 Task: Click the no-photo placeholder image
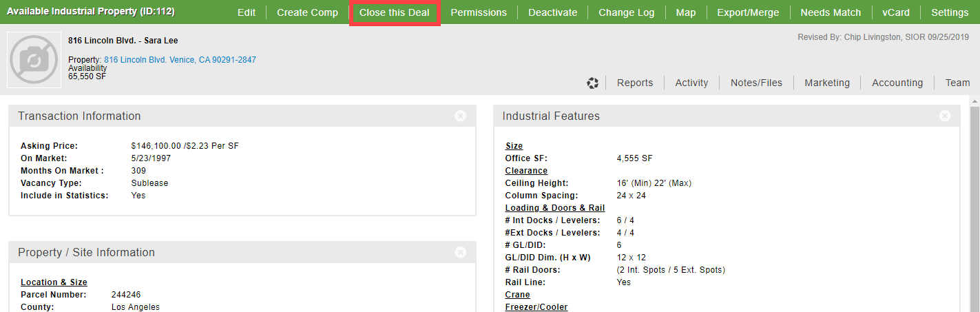tap(34, 61)
